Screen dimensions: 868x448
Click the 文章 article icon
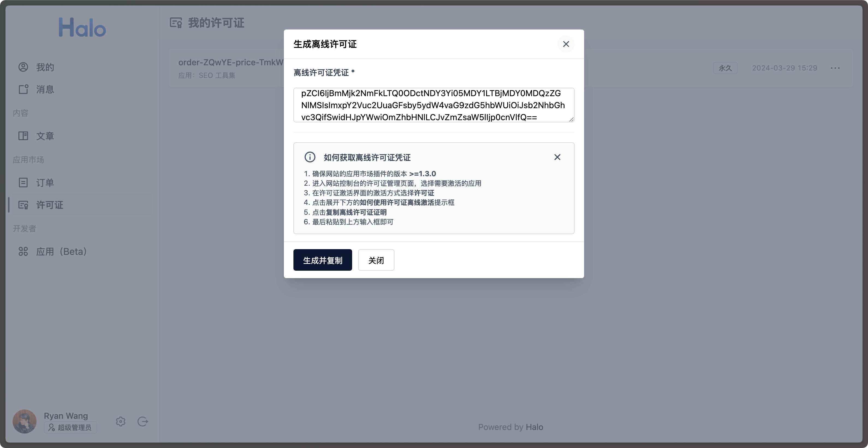point(23,135)
